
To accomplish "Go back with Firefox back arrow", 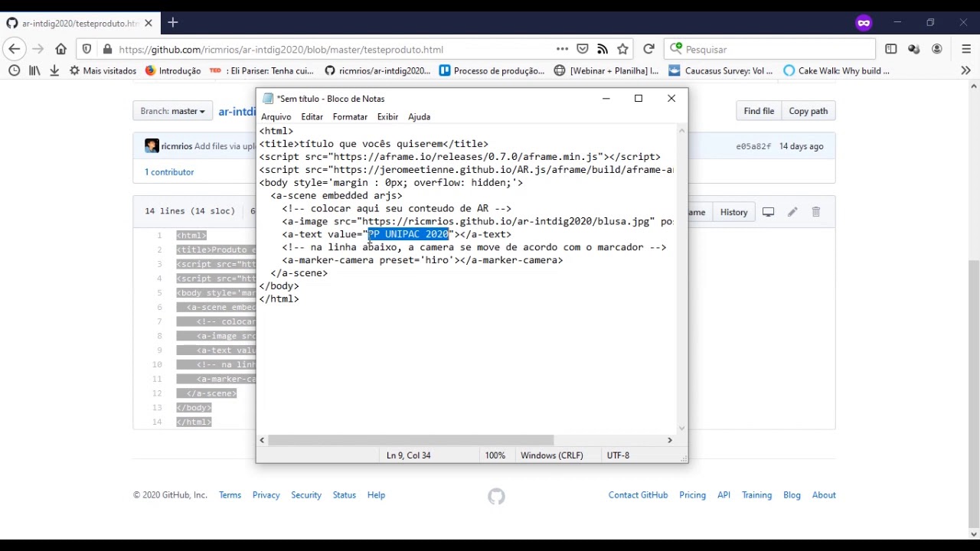I will coord(15,49).
